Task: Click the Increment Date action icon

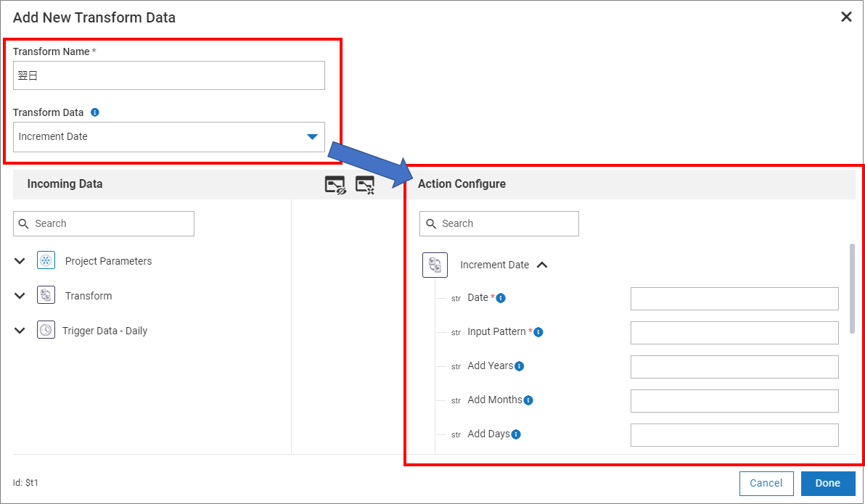Action: (x=435, y=265)
